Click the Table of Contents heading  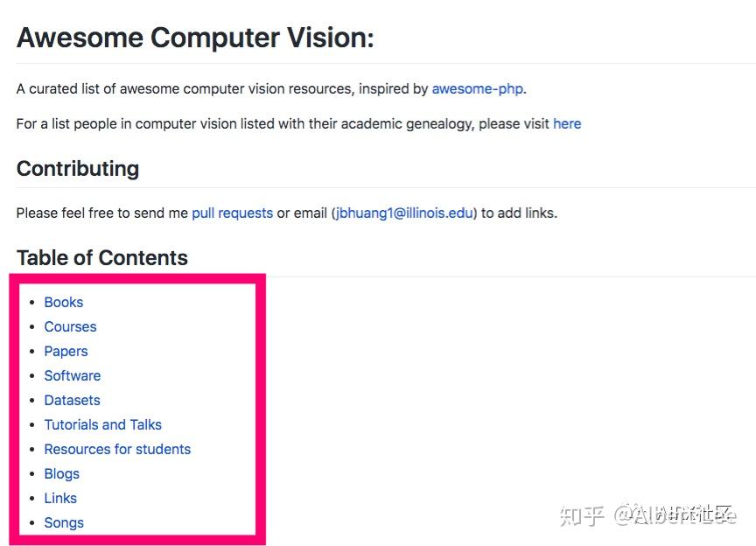point(102,257)
